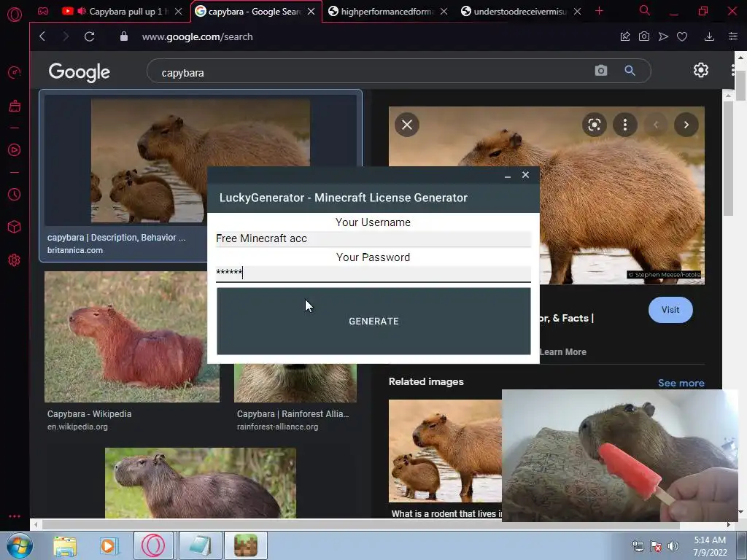Open the Windows Start menu
This screenshot has height=560, width=747.
click(19, 545)
